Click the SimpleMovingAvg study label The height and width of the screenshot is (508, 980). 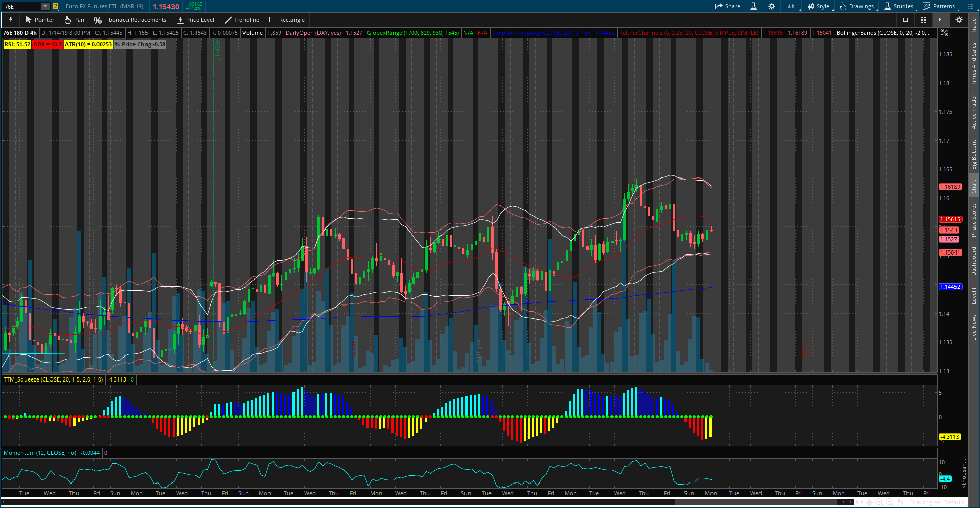coord(541,33)
